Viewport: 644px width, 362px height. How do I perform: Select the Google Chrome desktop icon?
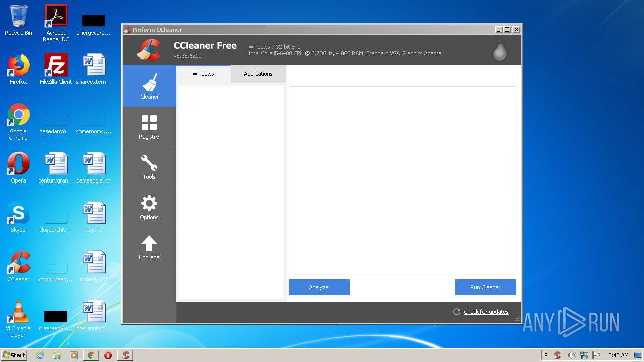point(18,122)
